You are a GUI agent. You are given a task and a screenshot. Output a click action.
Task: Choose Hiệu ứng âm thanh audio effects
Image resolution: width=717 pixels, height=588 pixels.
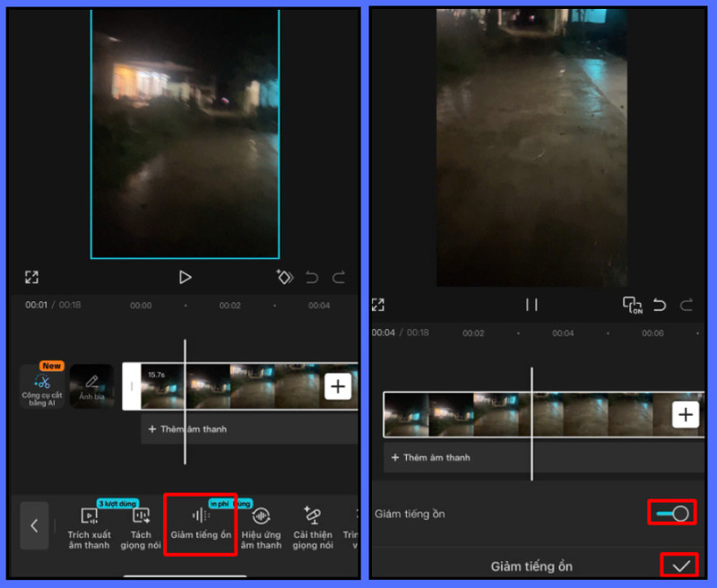(x=261, y=525)
